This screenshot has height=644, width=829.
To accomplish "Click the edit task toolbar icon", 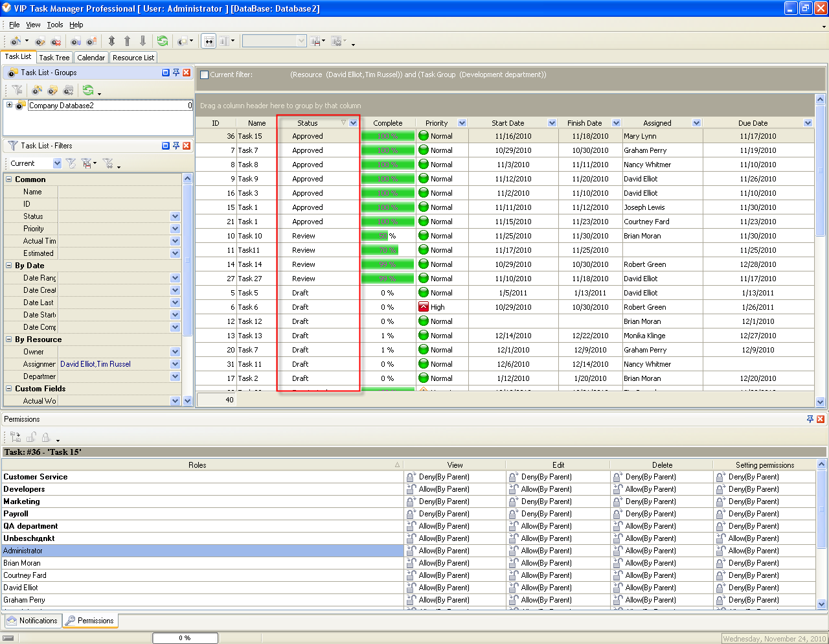I will tap(40, 41).
